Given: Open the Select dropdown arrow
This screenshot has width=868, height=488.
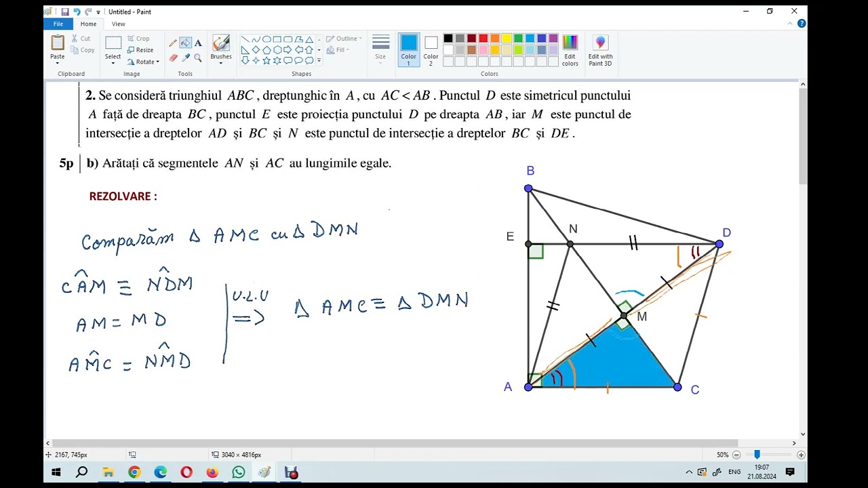Looking at the screenshot, I should (113, 62).
